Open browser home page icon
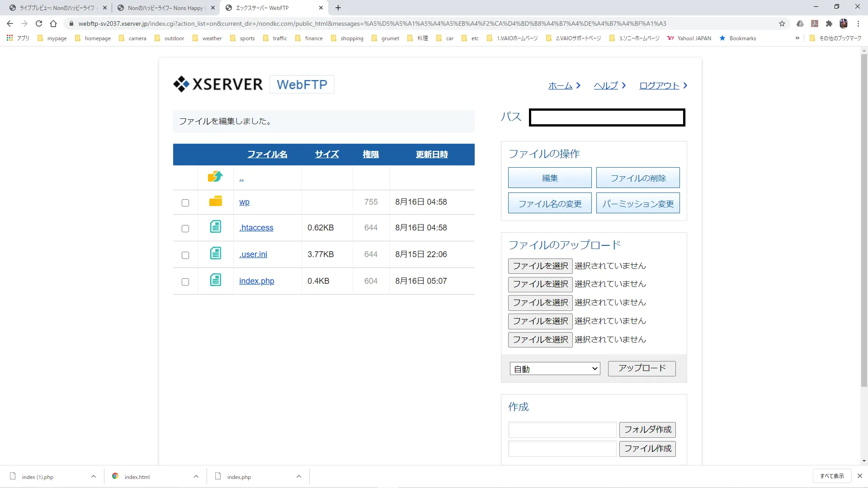Image resolution: width=868 pixels, height=488 pixels. tap(53, 23)
